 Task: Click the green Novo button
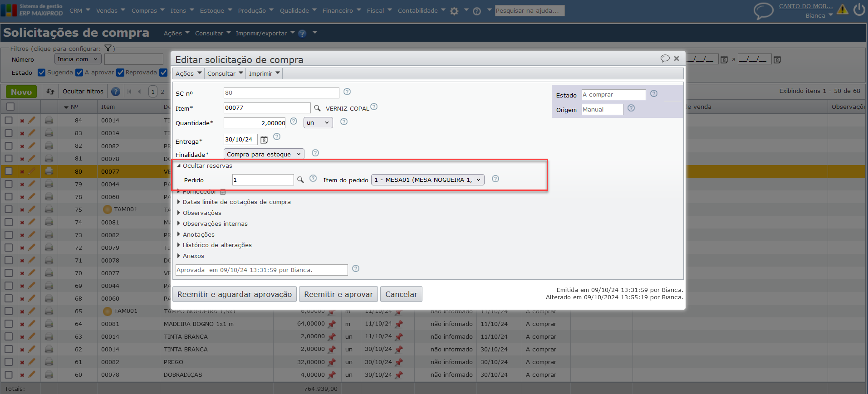(21, 92)
